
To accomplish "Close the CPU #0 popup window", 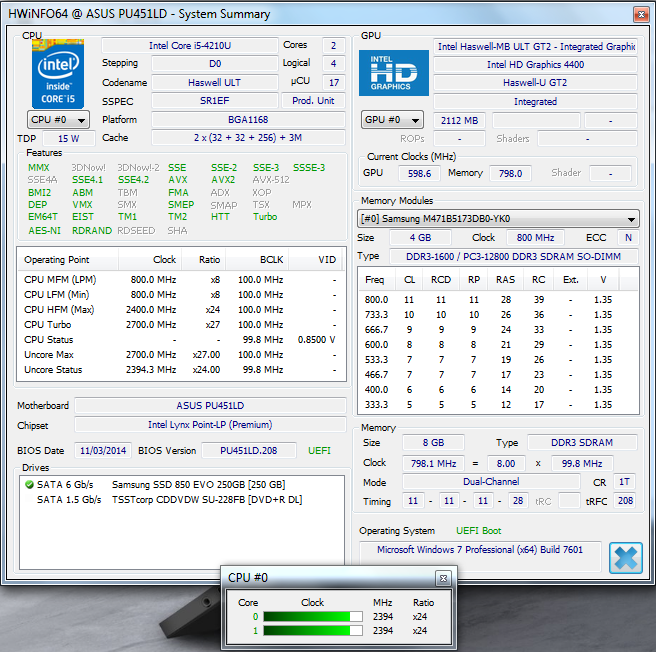I will 443,578.
